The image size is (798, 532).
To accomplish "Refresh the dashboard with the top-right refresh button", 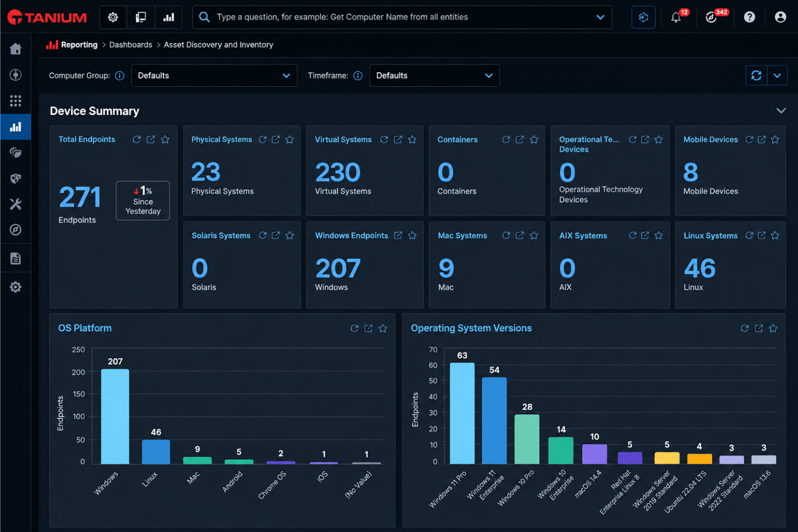I will (756, 75).
